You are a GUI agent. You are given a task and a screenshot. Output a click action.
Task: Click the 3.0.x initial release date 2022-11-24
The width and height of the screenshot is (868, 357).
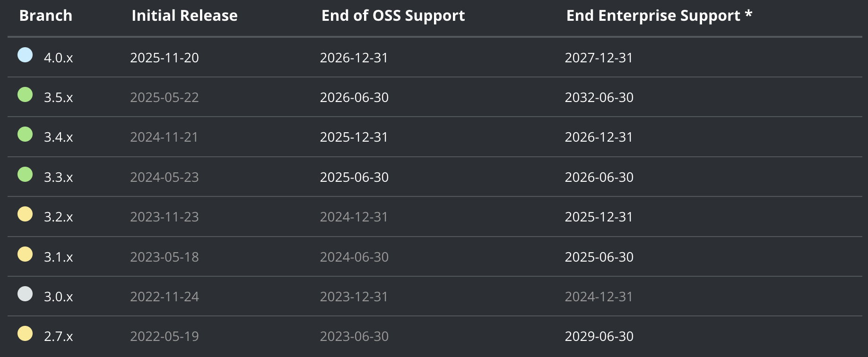(x=165, y=297)
